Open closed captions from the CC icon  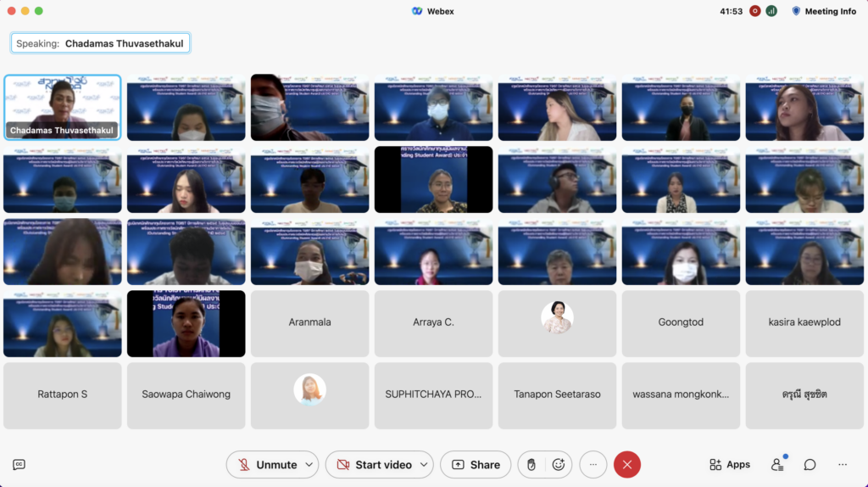(x=19, y=465)
